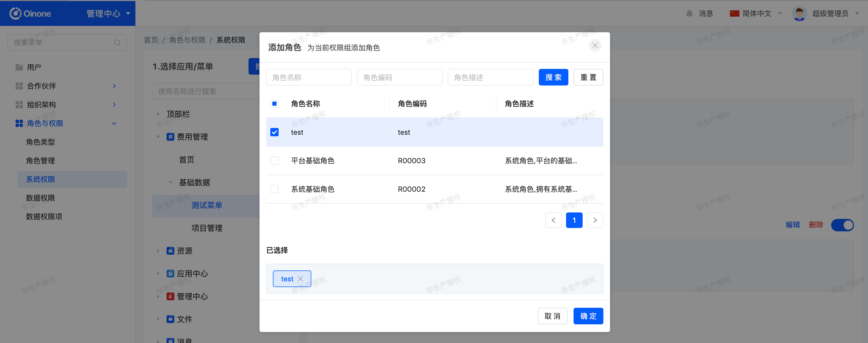This screenshot has width=868, height=343.
Task: Toggle the select-all header checkbox
Action: coord(274,104)
